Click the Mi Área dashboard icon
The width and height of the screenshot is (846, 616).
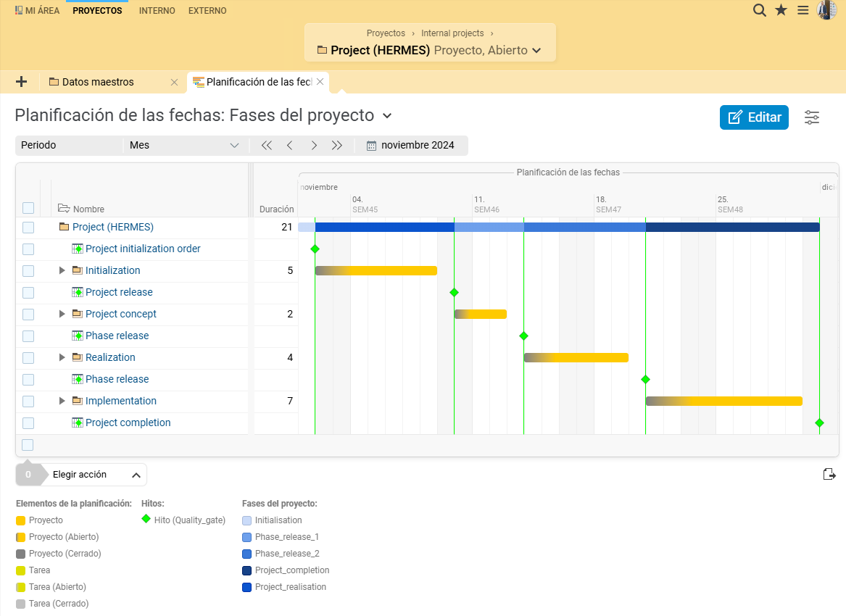click(x=19, y=10)
